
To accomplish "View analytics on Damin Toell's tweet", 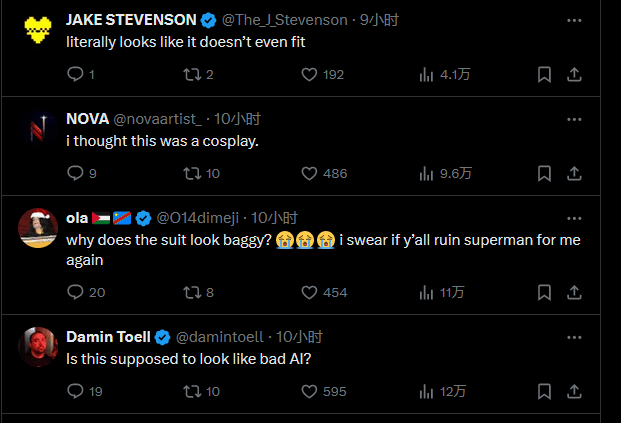I will (426, 391).
